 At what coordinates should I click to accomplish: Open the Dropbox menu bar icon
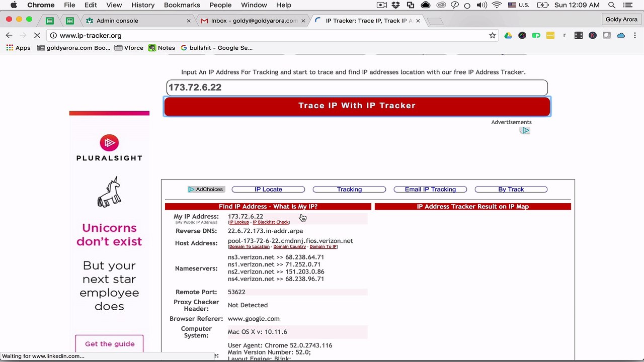396,5
